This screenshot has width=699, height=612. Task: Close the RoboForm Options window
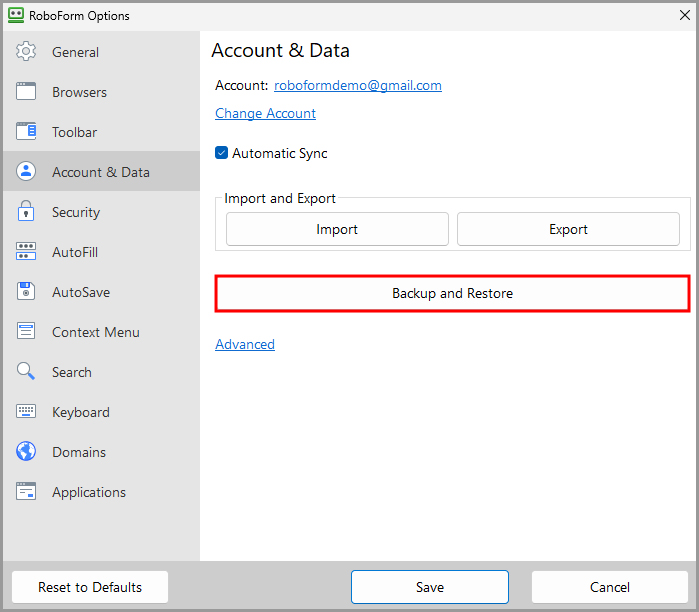(685, 15)
